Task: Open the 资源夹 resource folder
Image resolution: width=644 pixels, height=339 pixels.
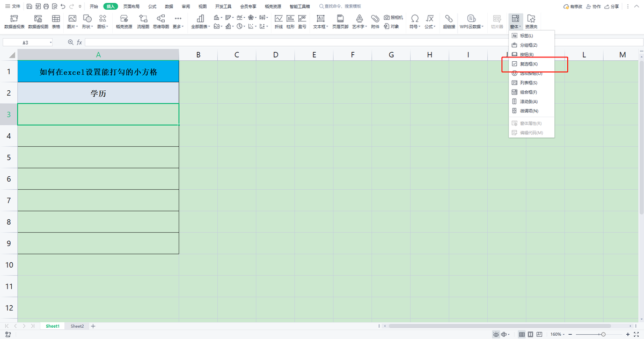Action: 531,21
